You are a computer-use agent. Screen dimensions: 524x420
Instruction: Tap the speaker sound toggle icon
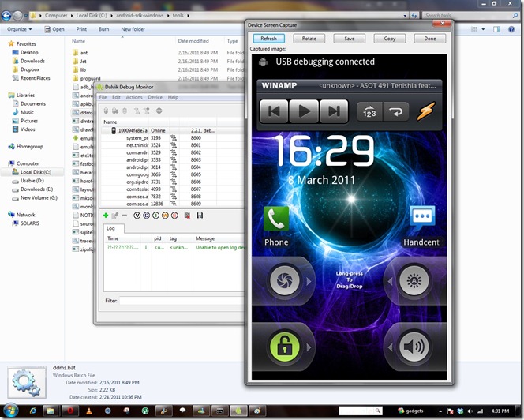[414, 347]
